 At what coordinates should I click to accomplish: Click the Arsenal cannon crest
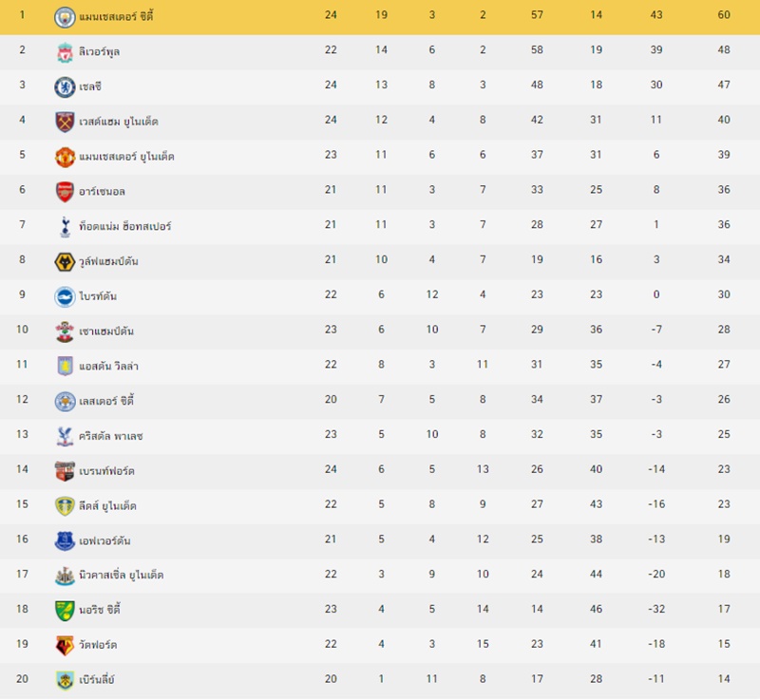click(65, 192)
